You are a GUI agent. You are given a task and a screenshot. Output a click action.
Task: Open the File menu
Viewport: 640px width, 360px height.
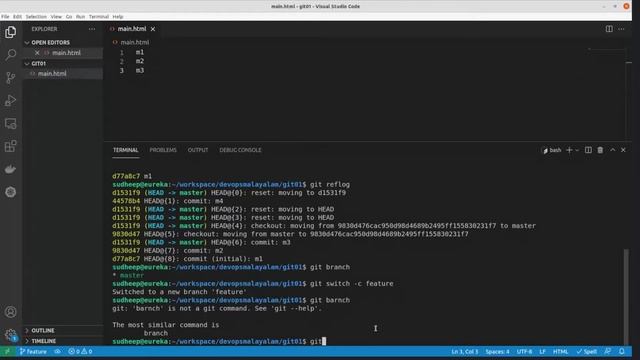pos(5,17)
